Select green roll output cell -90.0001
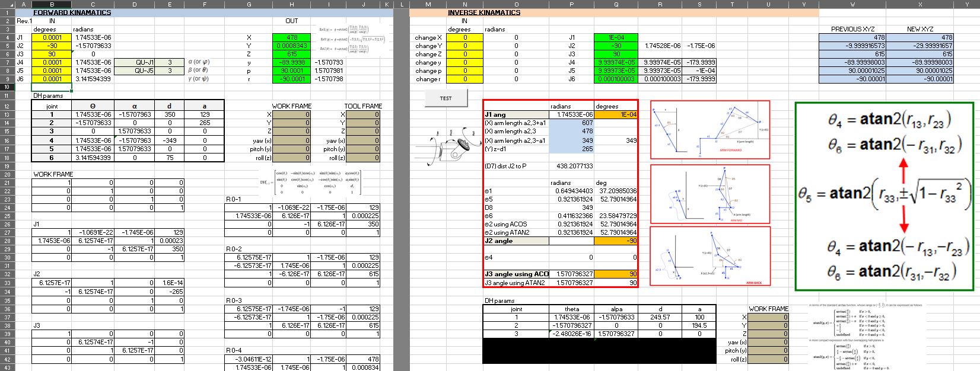Screen dimensions: 980x371 [x=290, y=79]
